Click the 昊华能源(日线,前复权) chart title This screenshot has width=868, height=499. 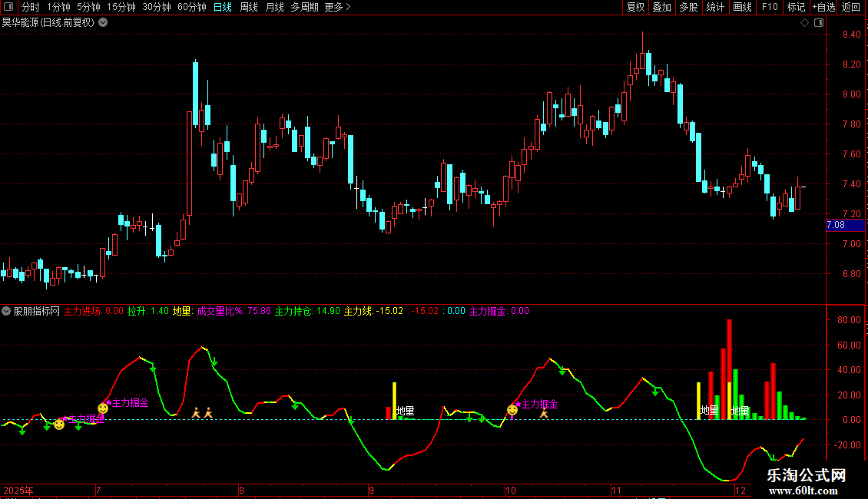tap(48, 23)
